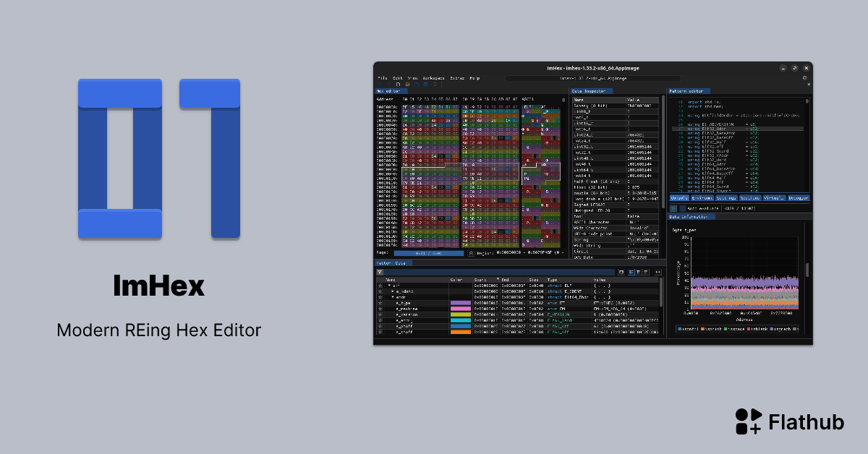Star the e_machine row in Pattern Data

380,309
